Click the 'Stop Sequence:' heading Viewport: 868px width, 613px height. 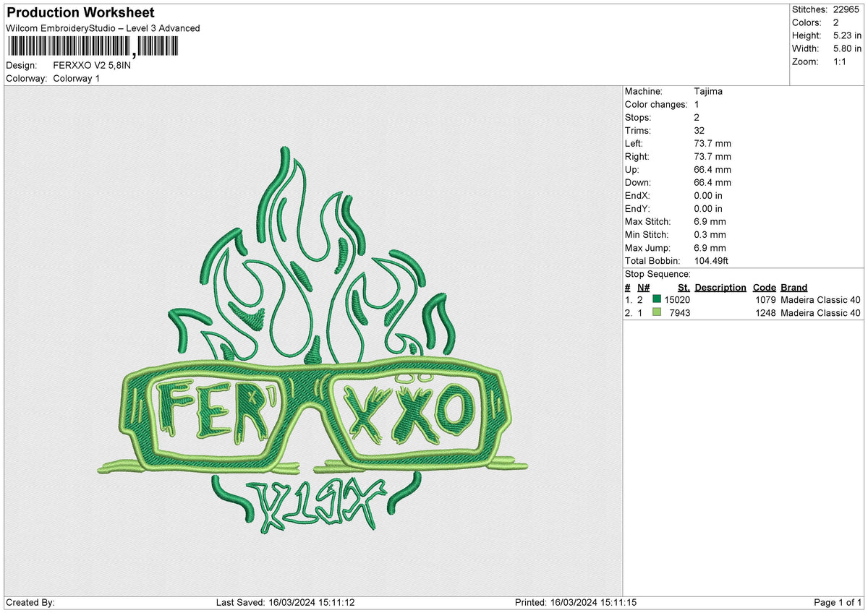coord(658,274)
